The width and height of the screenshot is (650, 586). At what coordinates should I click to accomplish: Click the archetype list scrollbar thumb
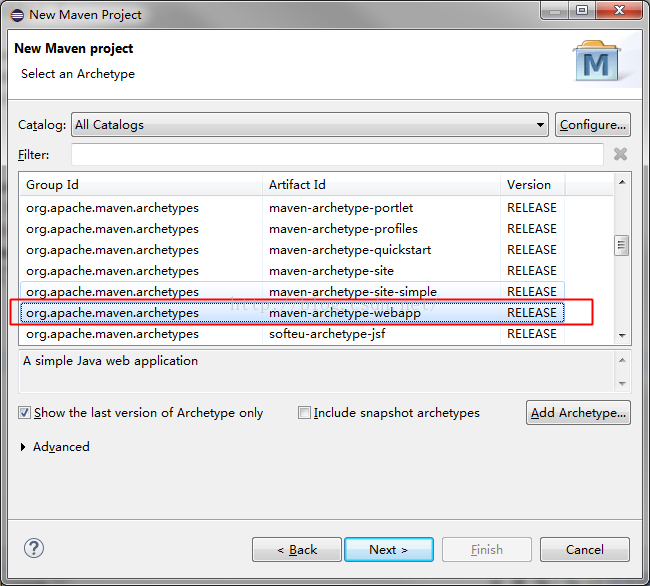(621, 245)
